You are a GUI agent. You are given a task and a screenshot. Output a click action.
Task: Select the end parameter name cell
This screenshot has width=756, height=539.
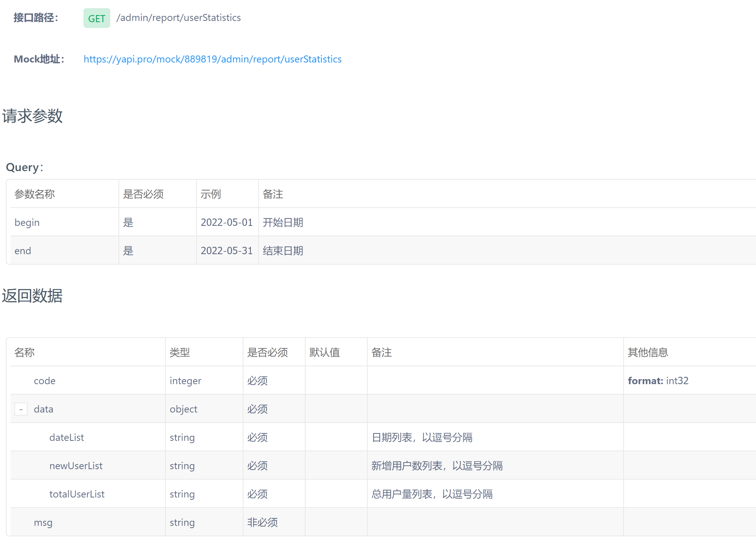tap(23, 251)
